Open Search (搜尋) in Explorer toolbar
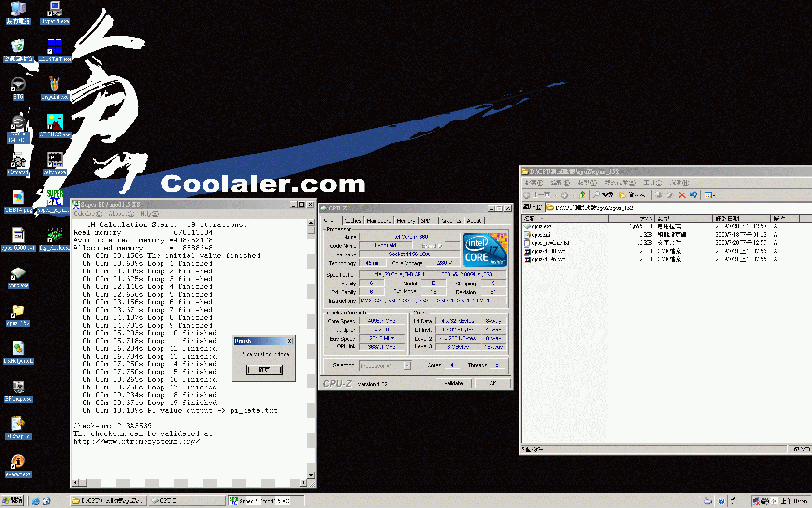Screen dimensions: 812x508 [603, 195]
